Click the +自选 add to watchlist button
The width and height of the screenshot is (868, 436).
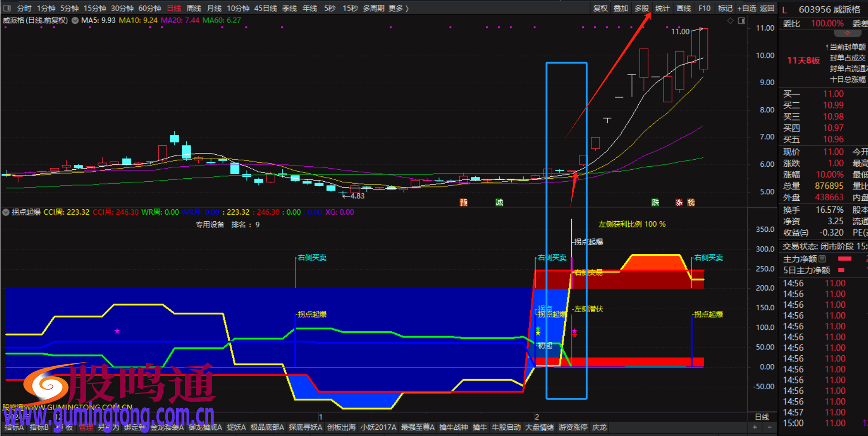747,8
